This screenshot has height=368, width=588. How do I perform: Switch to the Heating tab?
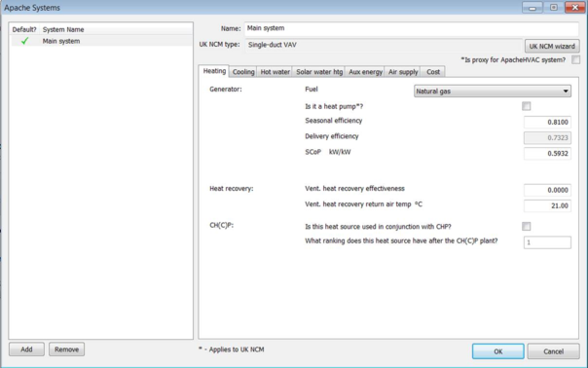(214, 71)
